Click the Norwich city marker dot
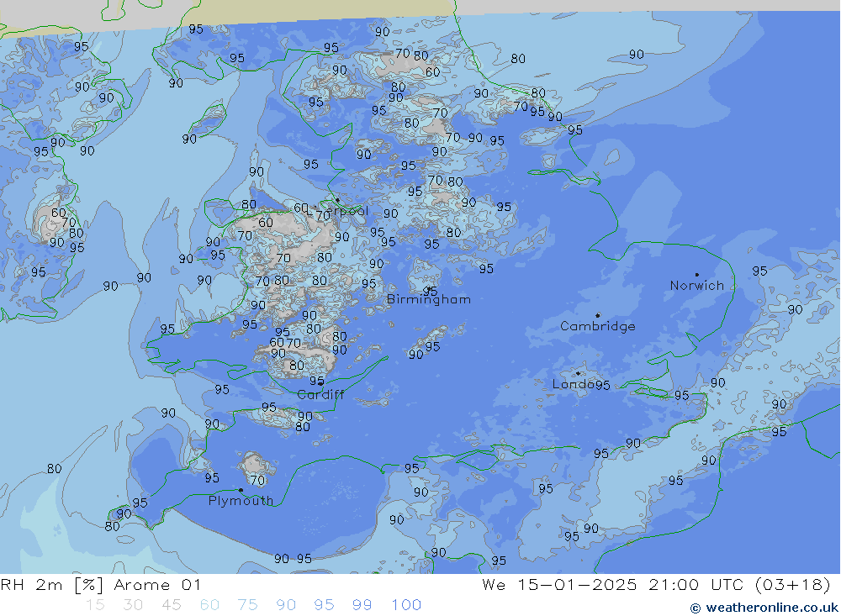The width and height of the screenshot is (841, 616). 696,275
